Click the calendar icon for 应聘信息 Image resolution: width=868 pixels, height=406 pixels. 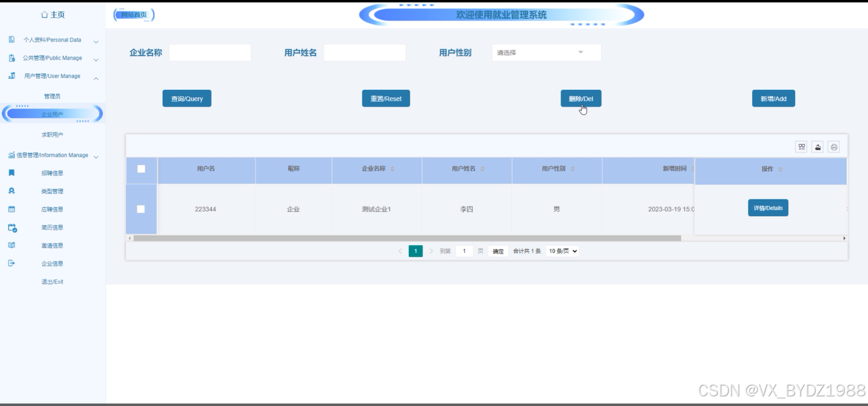[11, 209]
